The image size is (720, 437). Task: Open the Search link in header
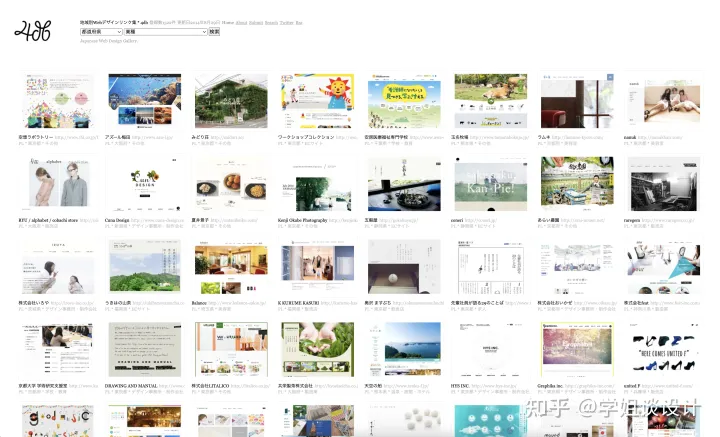pos(271,22)
